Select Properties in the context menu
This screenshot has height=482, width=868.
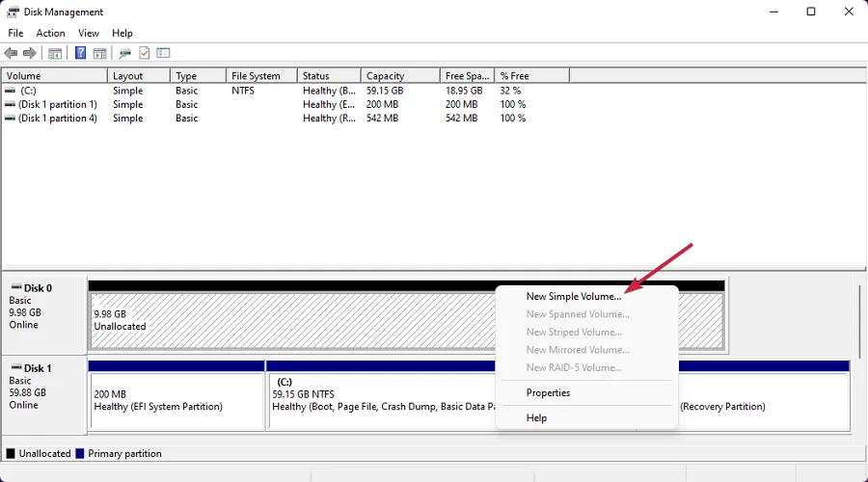pyautogui.click(x=548, y=393)
